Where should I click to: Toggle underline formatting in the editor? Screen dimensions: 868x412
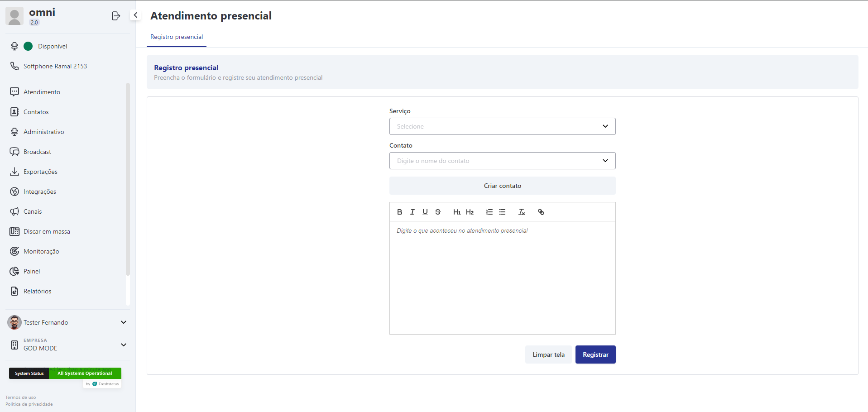pyautogui.click(x=425, y=212)
